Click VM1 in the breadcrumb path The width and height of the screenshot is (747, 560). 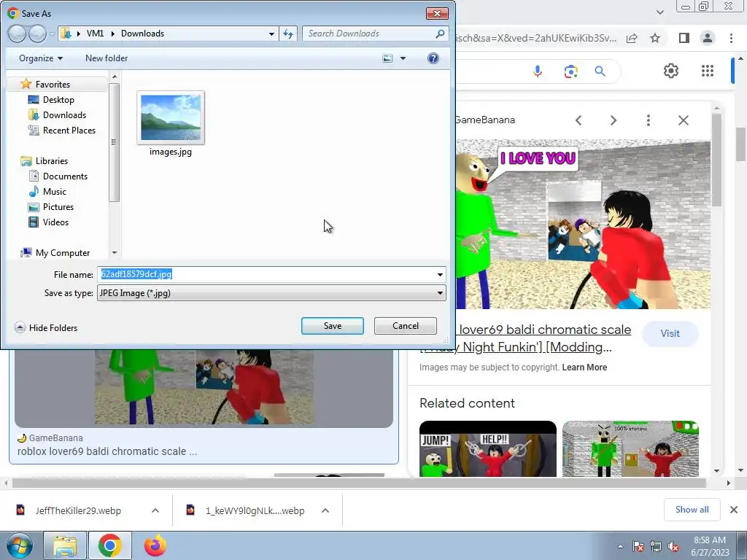pos(95,34)
